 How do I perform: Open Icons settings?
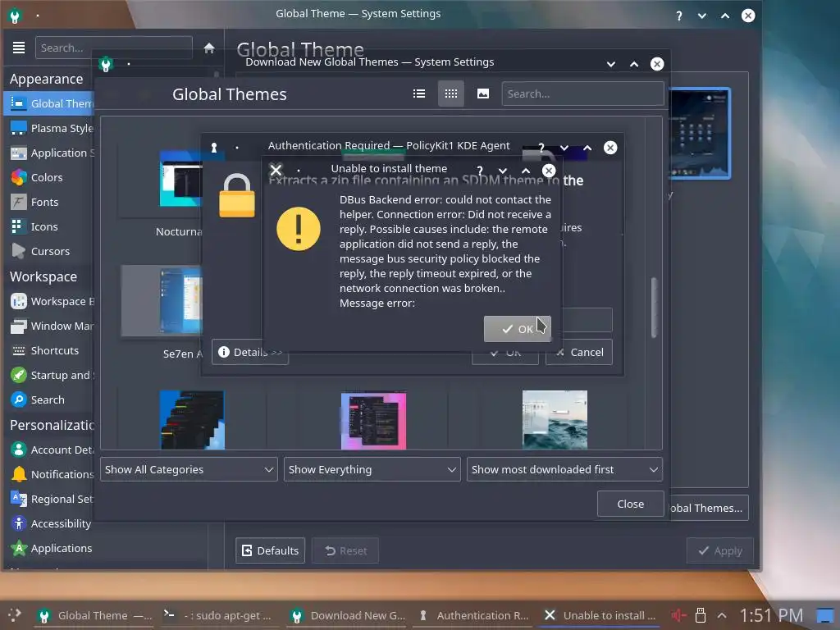(x=49, y=226)
